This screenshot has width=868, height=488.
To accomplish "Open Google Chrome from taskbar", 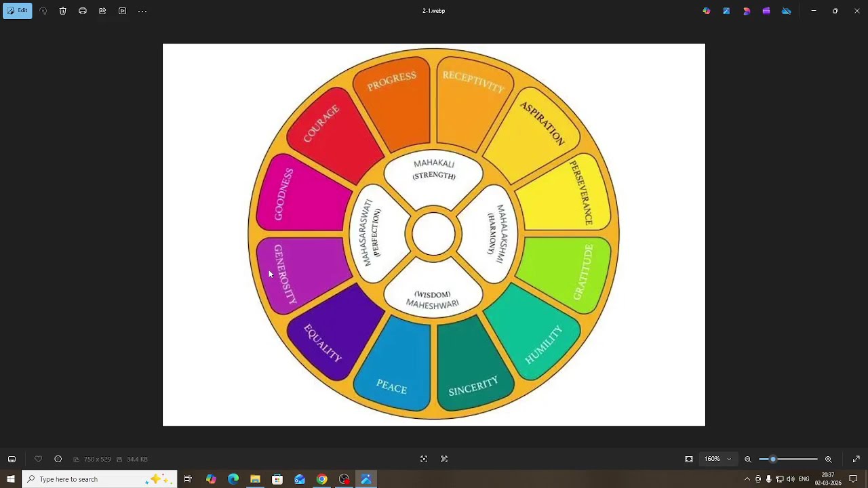I will [321, 479].
